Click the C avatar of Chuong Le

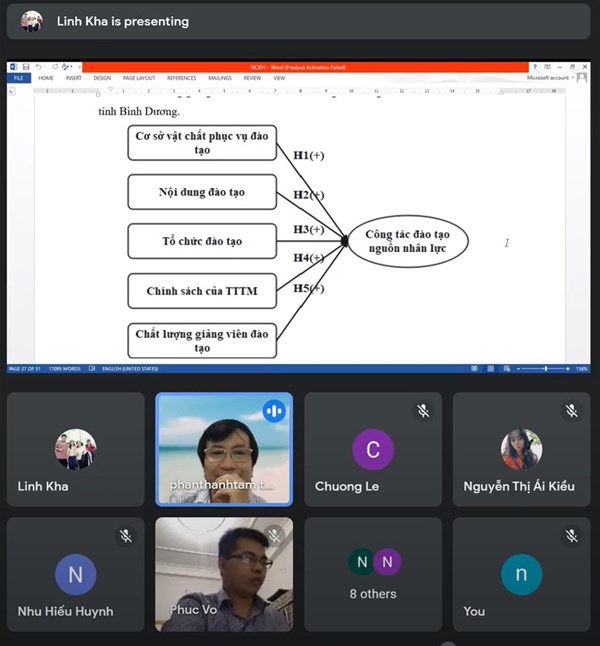[373, 450]
